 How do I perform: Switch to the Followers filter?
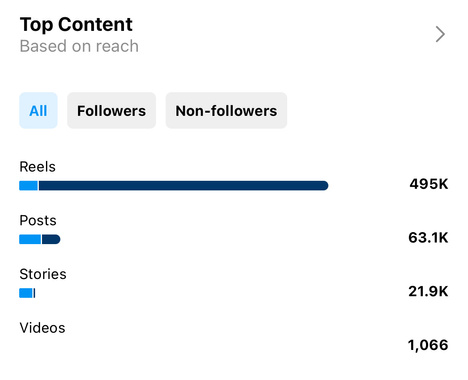tap(111, 111)
